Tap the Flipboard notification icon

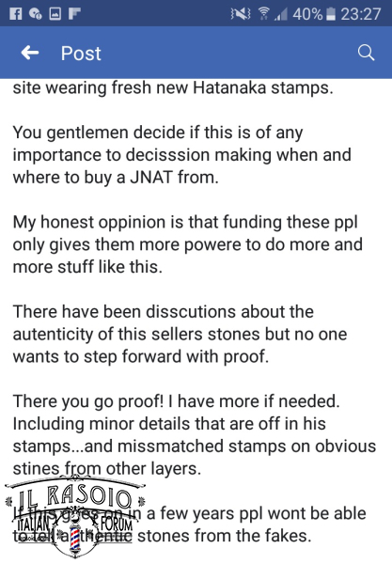point(74,14)
